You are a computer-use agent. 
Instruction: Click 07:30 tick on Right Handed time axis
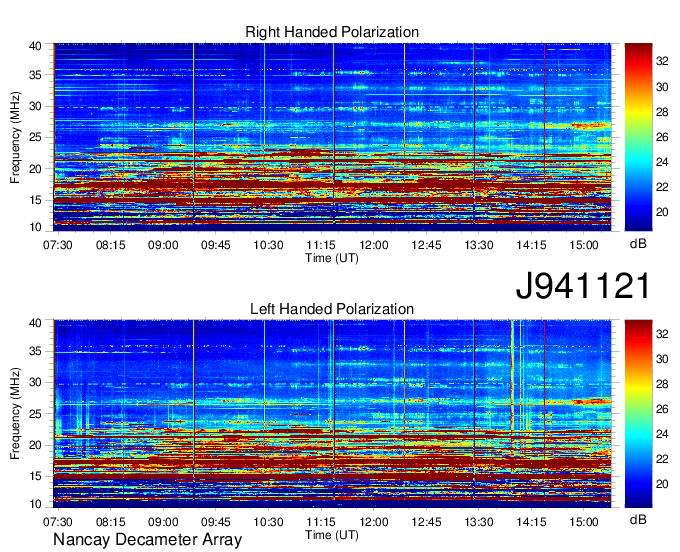pyautogui.click(x=58, y=245)
